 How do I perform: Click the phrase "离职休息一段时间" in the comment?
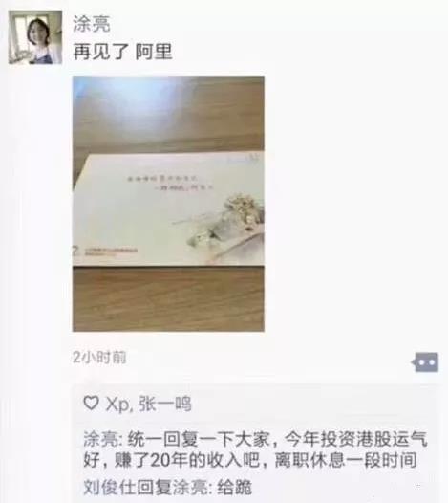click(346, 460)
